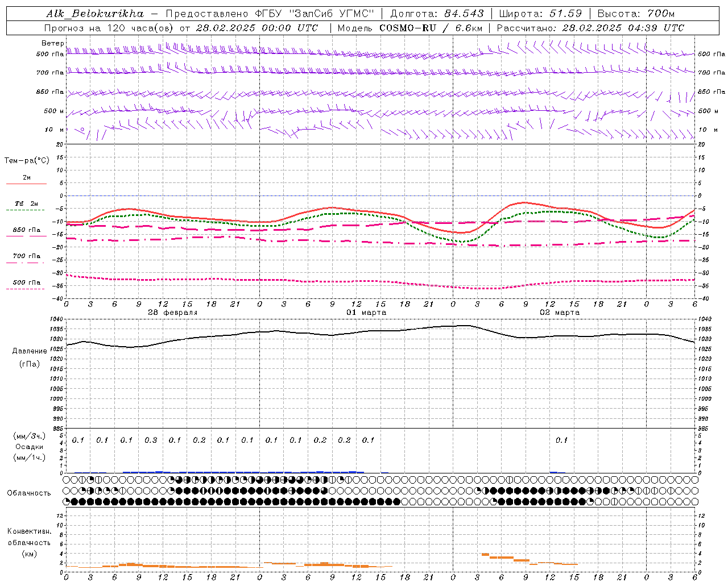Click the (мм/3ч.) precipitation unit label
Screen dimensions: 728x582
[x=30, y=436]
